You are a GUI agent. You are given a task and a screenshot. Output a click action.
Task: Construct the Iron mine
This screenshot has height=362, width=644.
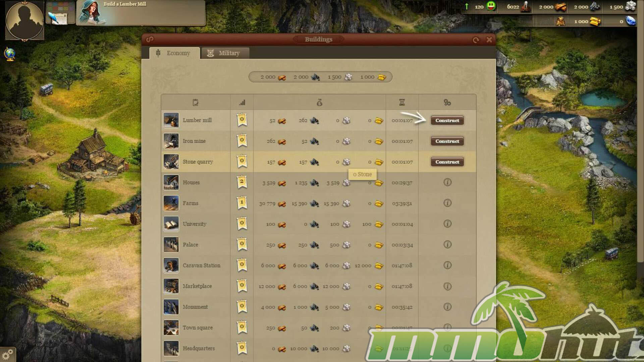pyautogui.click(x=447, y=141)
